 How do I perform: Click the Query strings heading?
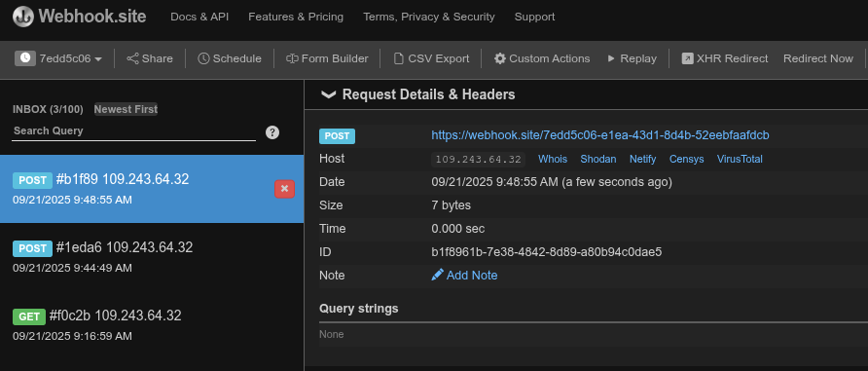click(359, 309)
